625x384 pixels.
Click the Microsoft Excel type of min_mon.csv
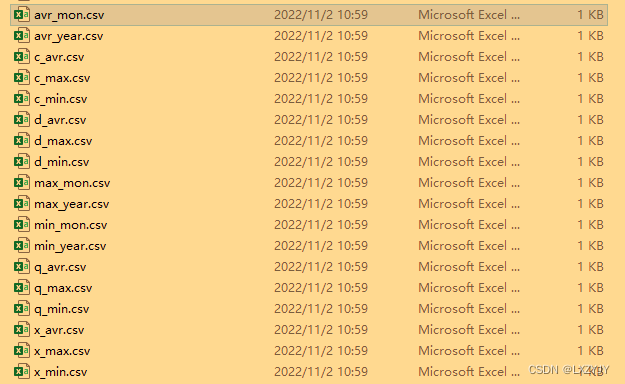point(469,225)
